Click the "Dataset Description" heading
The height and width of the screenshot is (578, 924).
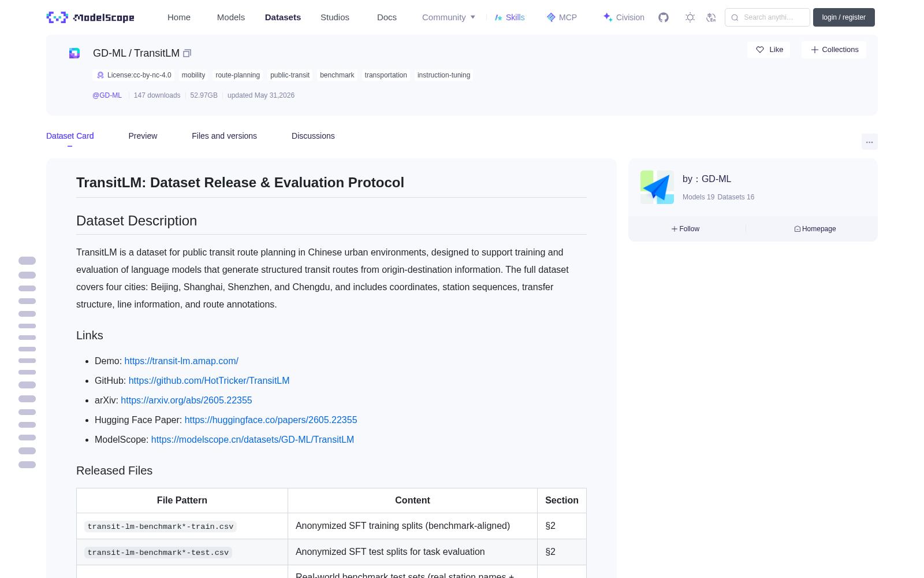coord(136,221)
